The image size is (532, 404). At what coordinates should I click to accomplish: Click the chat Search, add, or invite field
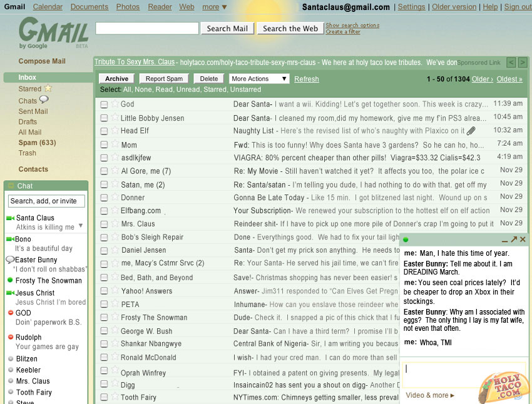(x=46, y=201)
